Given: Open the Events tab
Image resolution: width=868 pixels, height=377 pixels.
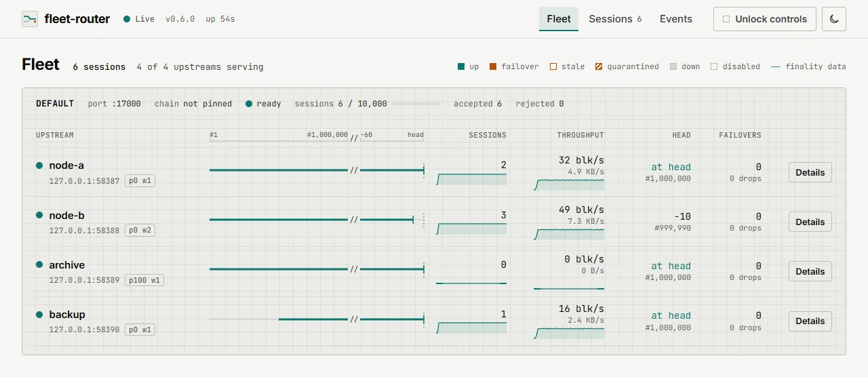Looking at the screenshot, I should [x=676, y=19].
